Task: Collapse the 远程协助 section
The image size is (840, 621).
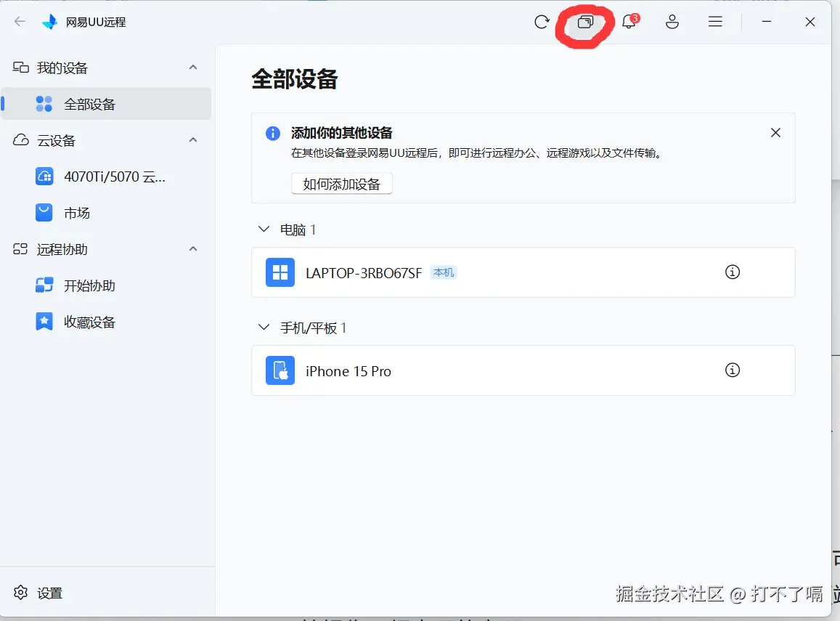Action: (193, 249)
